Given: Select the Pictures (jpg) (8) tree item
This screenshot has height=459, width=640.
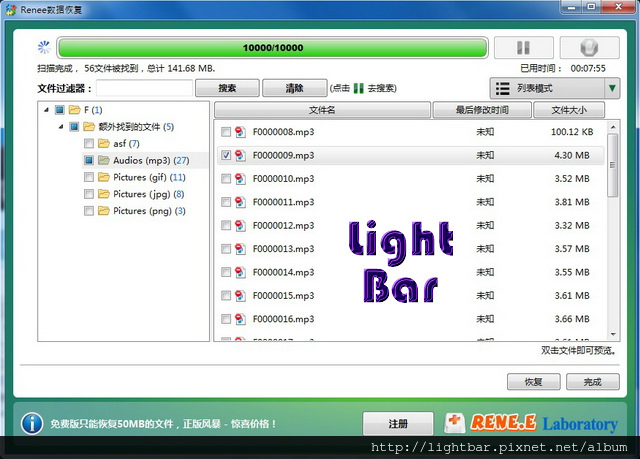Looking at the screenshot, I should pyautogui.click(x=149, y=194).
